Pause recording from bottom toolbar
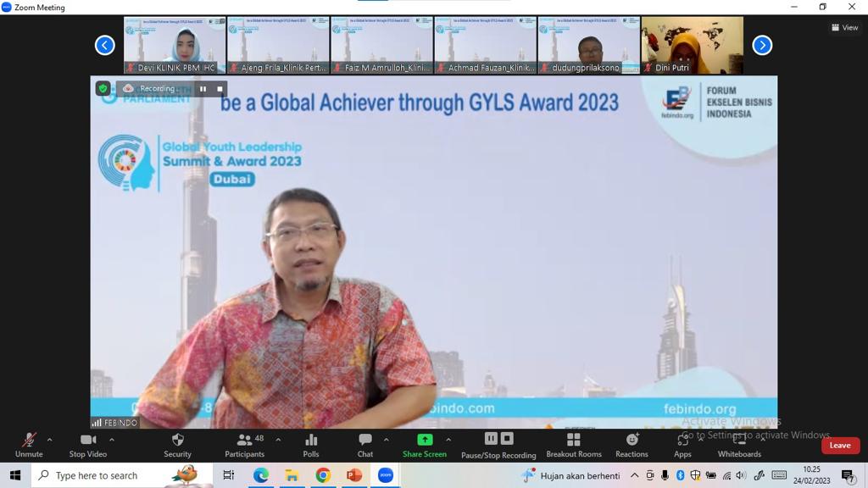The height and width of the screenshot is (488, 868). [491, 439]
